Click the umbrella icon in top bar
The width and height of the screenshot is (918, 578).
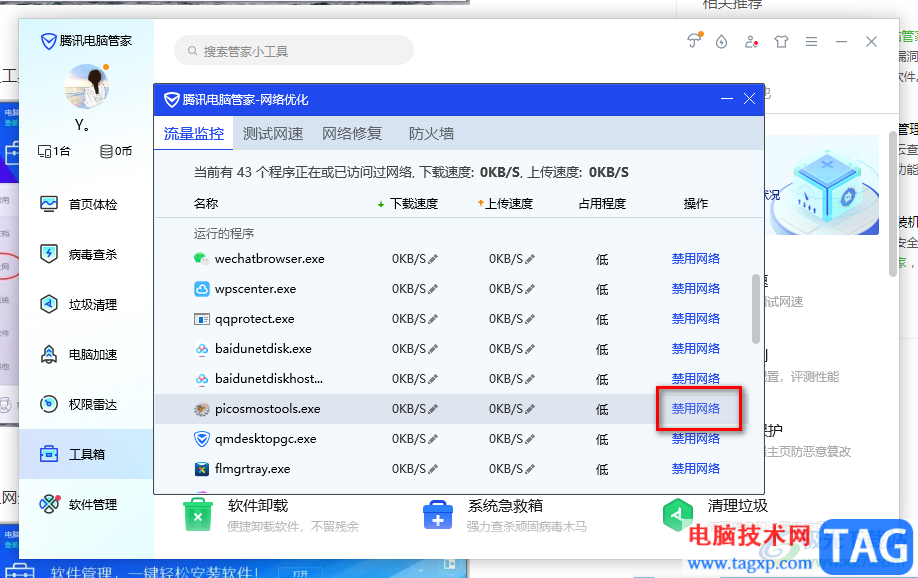pyautogui.click(x=694, y=40)
